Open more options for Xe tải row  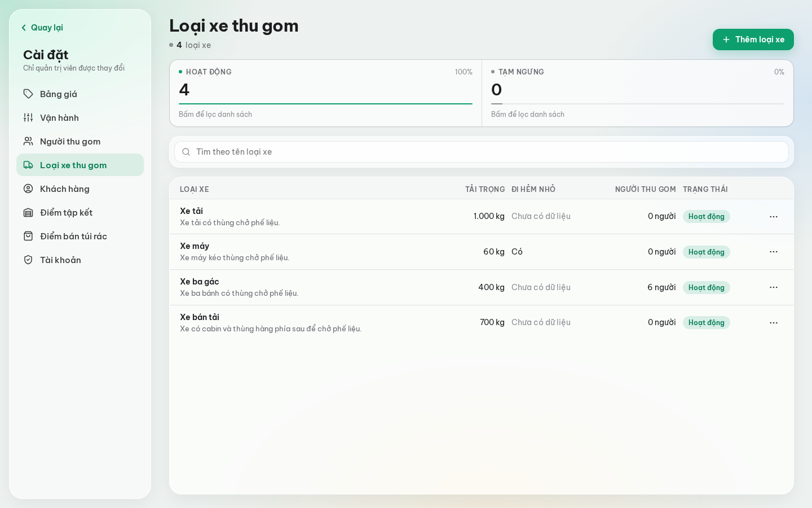(774, 217)
